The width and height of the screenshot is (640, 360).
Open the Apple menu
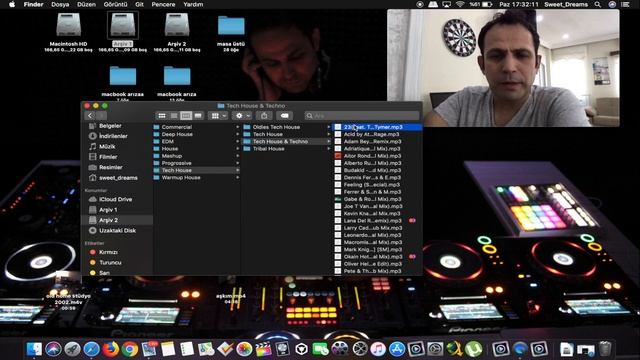(12, 4)
